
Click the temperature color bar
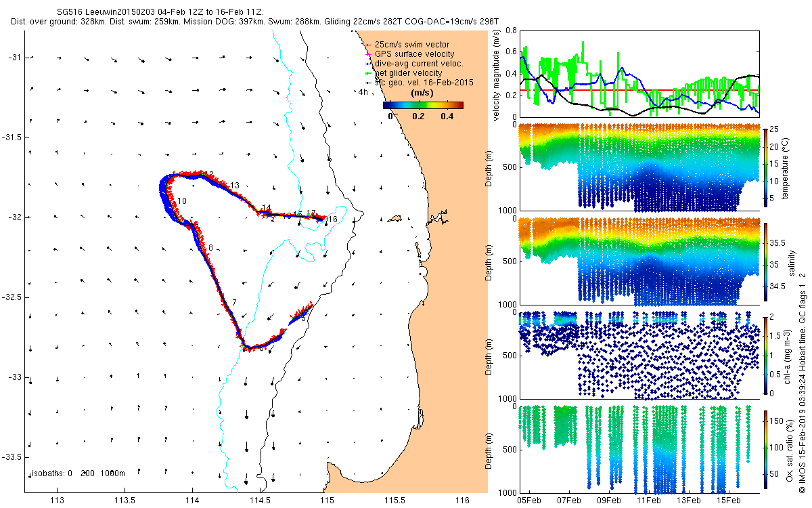coord(765,168)
